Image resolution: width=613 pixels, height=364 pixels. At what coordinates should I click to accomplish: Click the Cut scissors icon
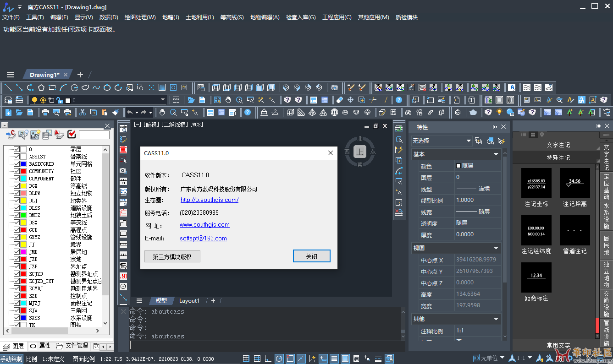(82, 112)
